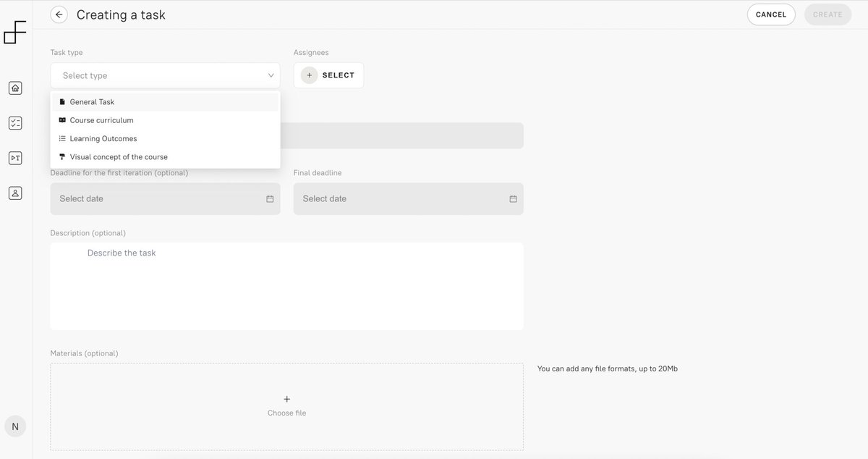The image size is (868, 459).
Task: Click the plus icon in Materials upload
Action: (286, 399)
